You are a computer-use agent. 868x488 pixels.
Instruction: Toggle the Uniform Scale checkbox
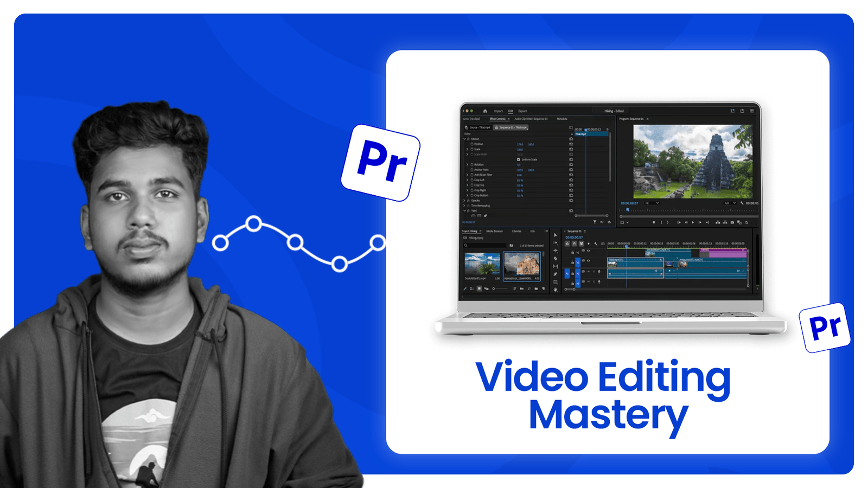519,159
